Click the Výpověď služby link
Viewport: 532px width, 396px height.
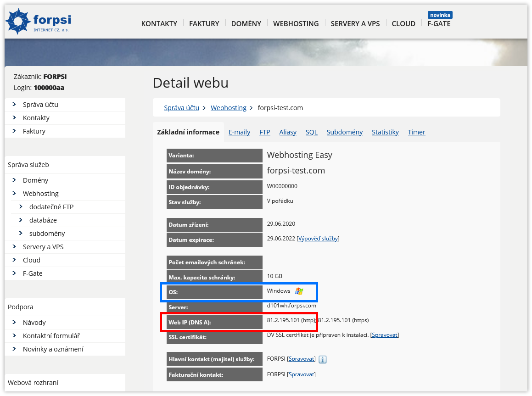point(318,239)
